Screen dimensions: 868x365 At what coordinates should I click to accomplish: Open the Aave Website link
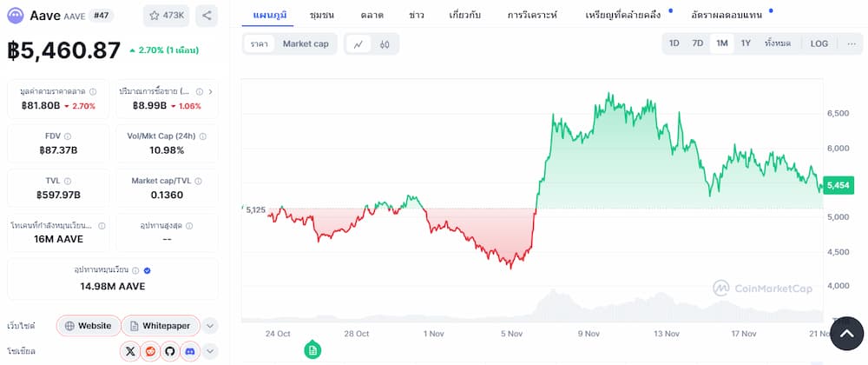coord(88,326)
